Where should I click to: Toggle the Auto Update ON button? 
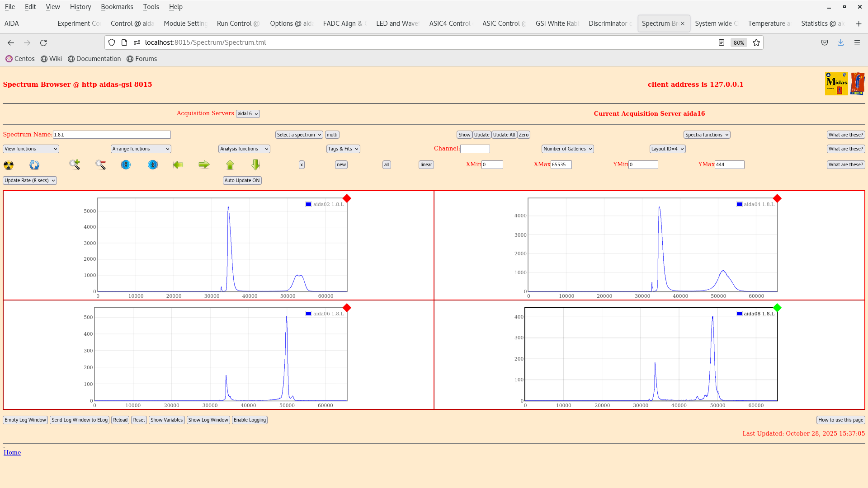242,180
